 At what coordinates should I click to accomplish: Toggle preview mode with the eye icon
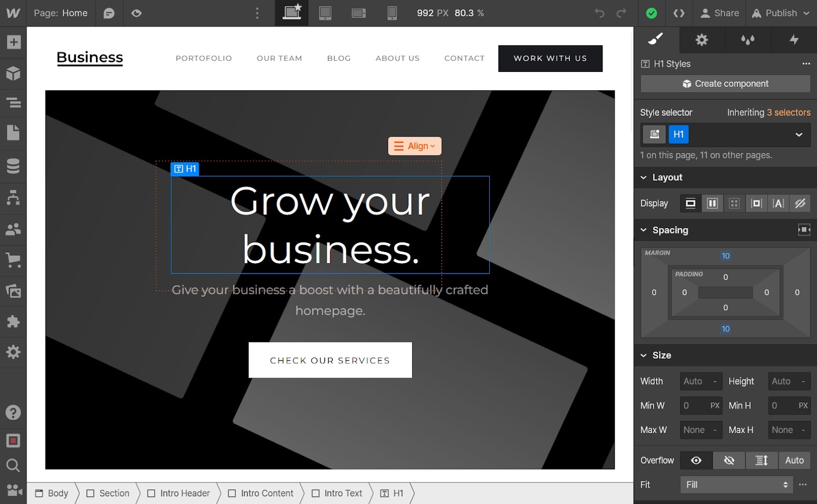coord(136,13)
